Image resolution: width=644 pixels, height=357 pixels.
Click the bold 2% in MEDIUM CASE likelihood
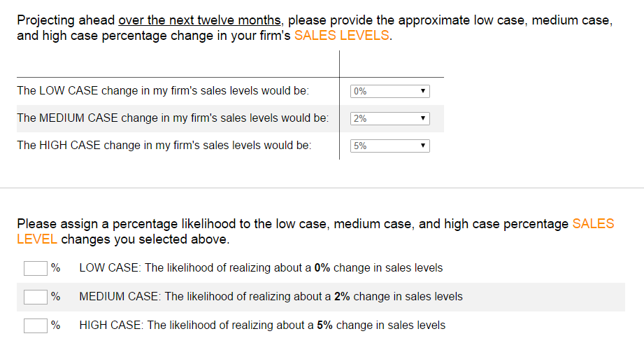click(342, 297)
